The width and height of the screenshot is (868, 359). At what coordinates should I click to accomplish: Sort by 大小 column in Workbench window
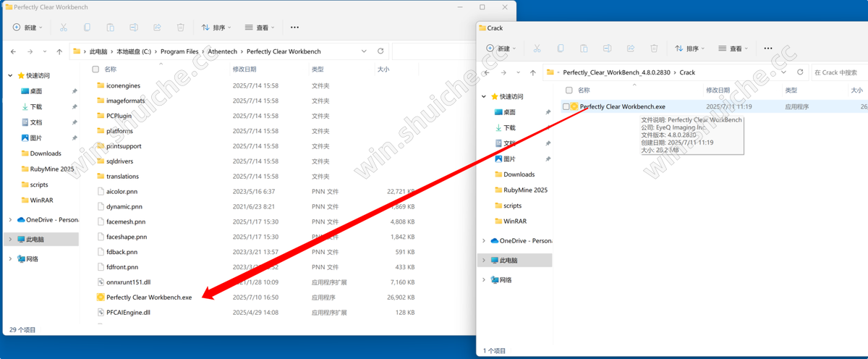pyautogui.click(x=383, y=69)
